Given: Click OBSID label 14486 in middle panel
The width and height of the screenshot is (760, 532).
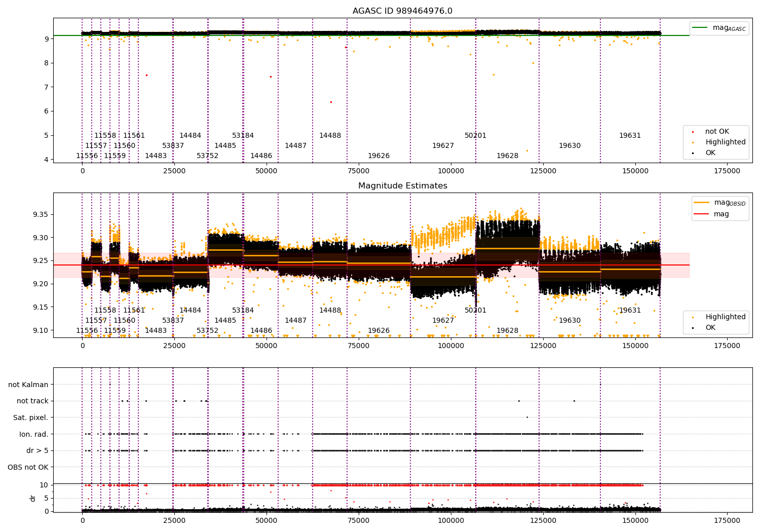Looking at the screenshot, I should (x=261, y=331).
